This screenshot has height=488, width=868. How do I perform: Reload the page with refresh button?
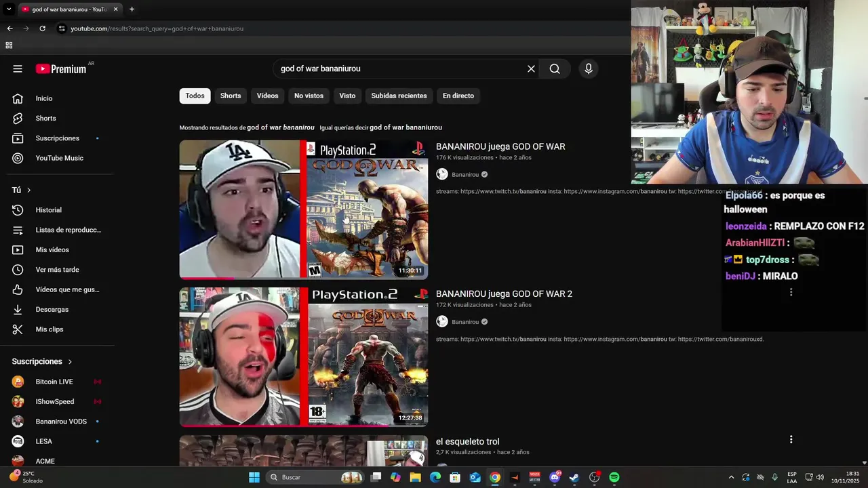point(42,28)
